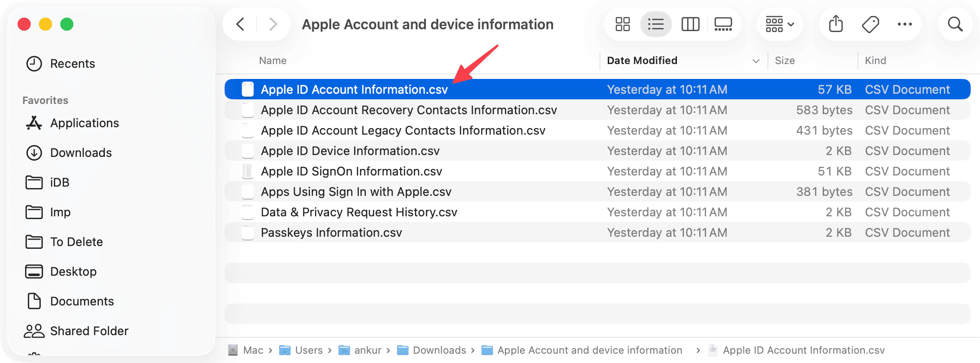Switch to icon grid view
Image resolution: width=980 pixels, height=363 pixels.
click(x=622, y=24)
